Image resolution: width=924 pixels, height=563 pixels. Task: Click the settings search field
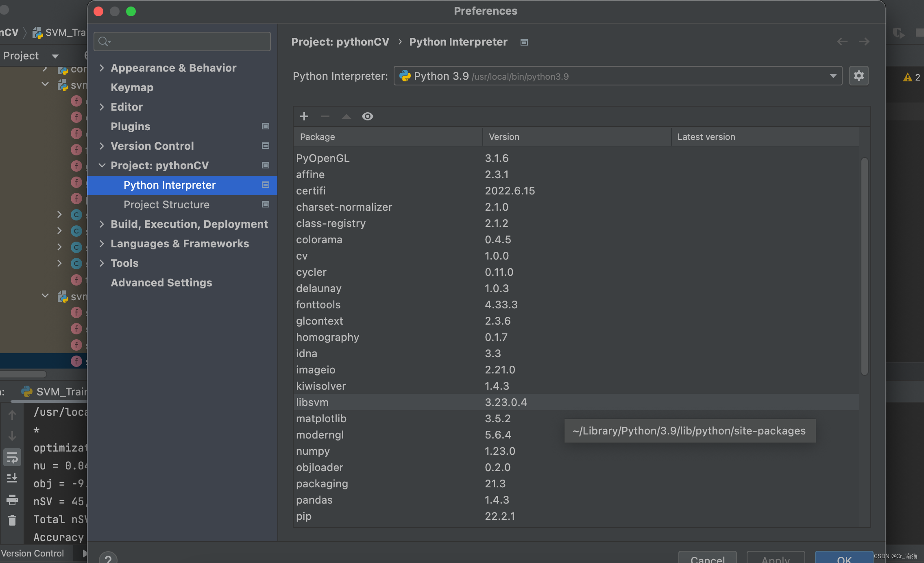(x=187, y=41)
